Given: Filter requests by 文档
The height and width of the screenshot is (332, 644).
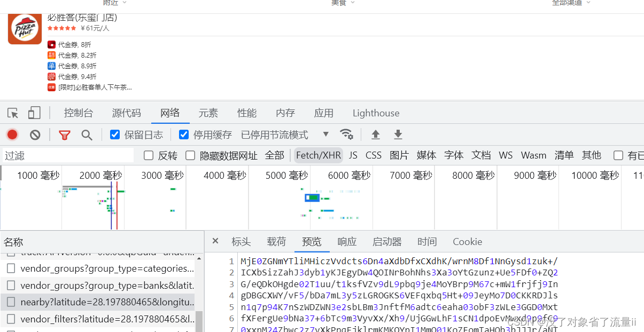Looking at the screenshot, I should [481, 155].
